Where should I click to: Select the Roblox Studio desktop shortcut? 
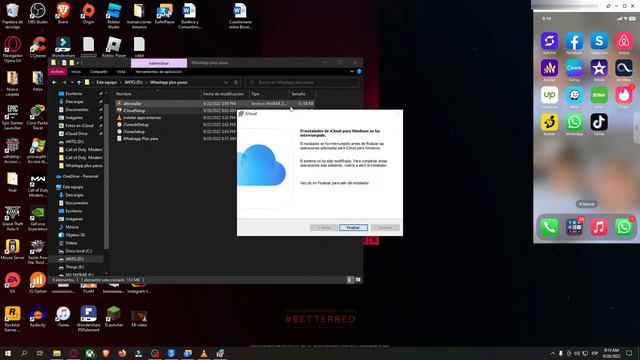pyautogui.click(x=113, y=16)
